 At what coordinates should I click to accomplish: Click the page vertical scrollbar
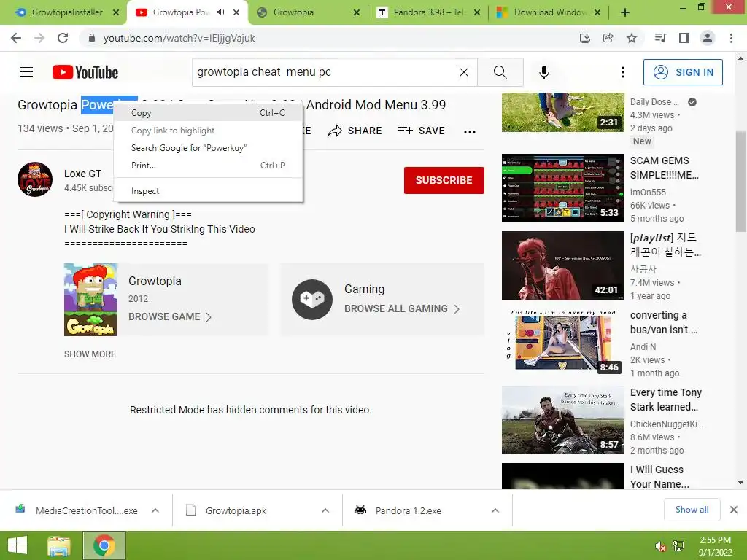(x=740, y=181)
